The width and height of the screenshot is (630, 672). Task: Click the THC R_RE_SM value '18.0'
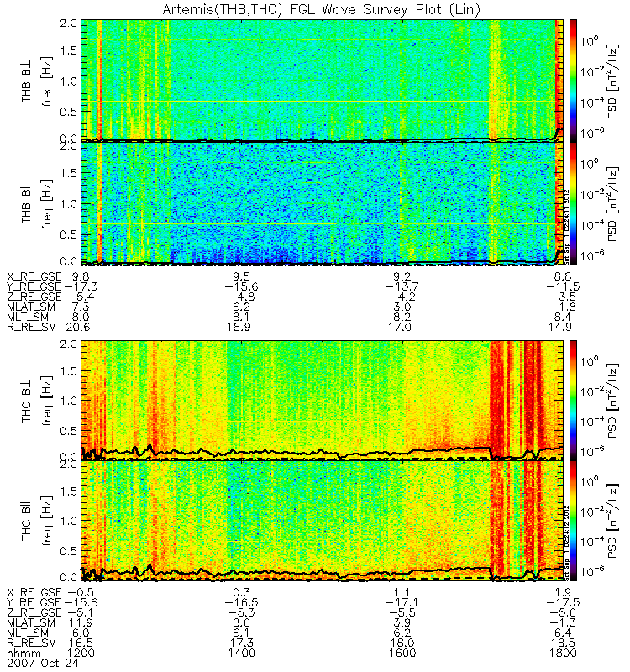(402, 643)
